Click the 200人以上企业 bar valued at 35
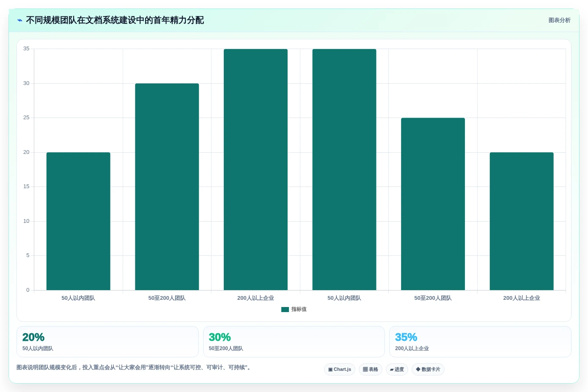 click(256, 170)
